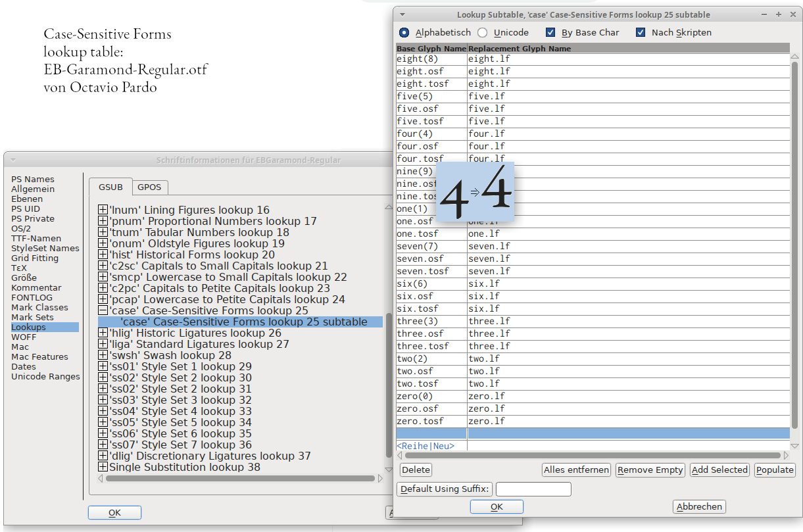Click the Replacement Glyph Name column header
Viewport: 803px width, 532px height.
click(628, 48)
